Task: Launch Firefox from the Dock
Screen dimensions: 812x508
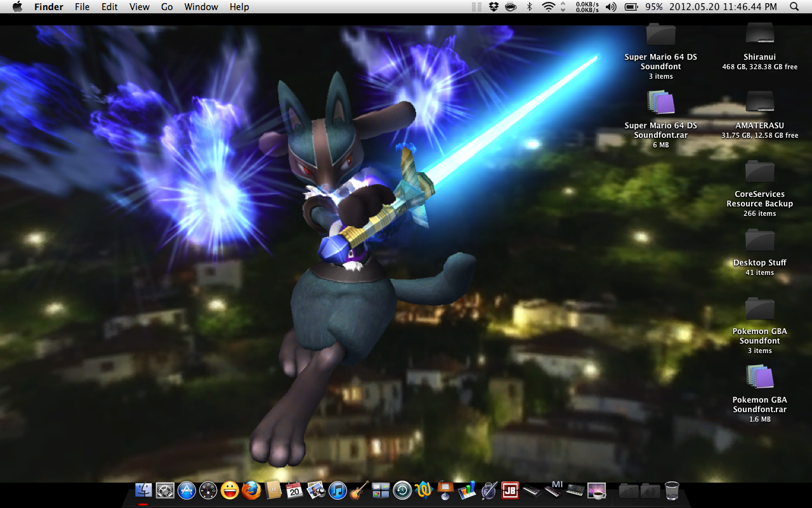Action: click(x=251, y=490)
